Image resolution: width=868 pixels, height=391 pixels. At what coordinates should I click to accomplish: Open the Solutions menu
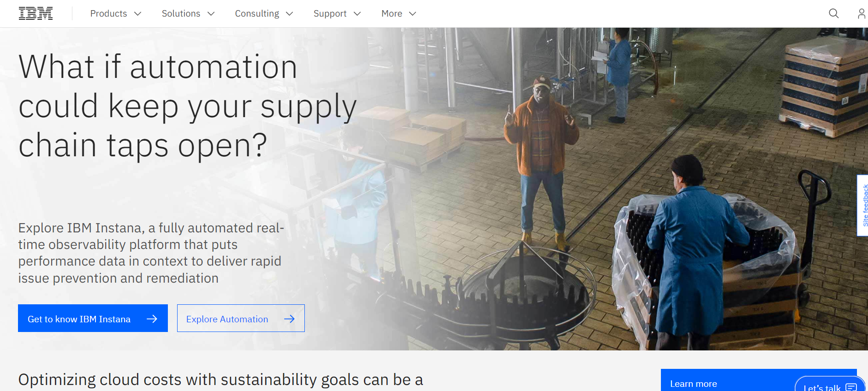pos(181,14)
